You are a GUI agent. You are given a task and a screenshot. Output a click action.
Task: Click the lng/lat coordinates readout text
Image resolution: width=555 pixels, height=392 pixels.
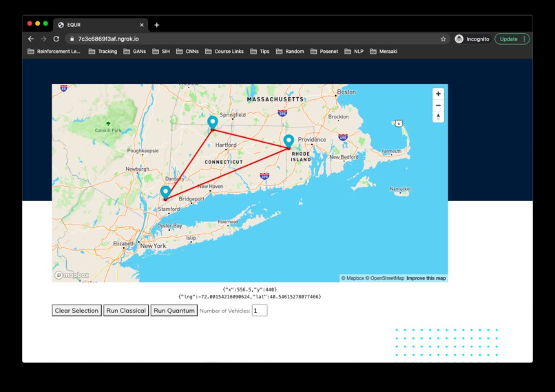(x=249, y=297)
